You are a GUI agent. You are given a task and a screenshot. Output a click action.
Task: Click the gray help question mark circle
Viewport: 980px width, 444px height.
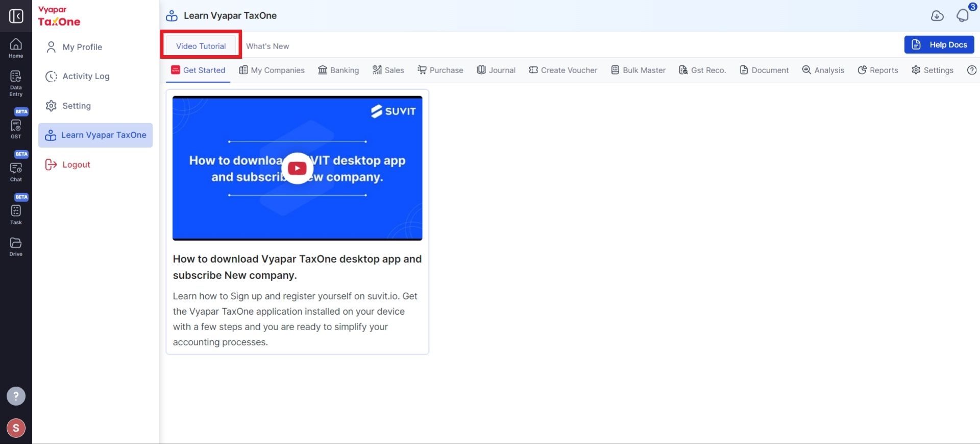tap(16, 396)
